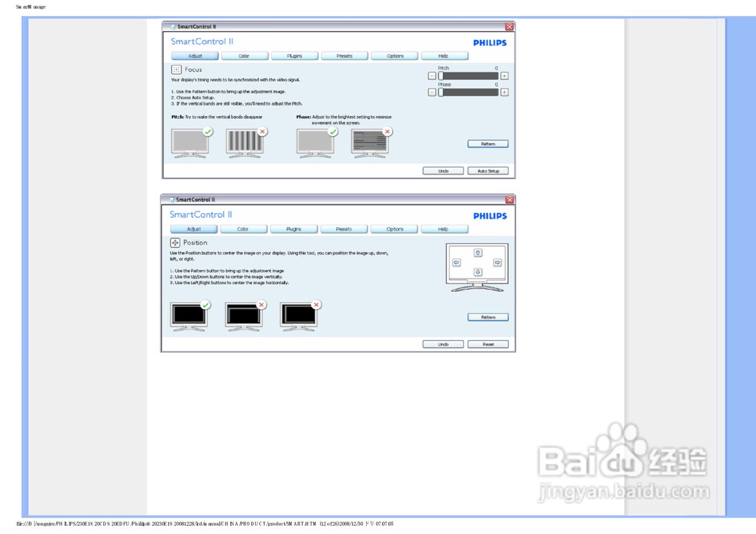Image resolution: width=756 pixels, height=534 pixels.
Task: Open the Presets tab in the Focus window
Action: click(344, 56)
